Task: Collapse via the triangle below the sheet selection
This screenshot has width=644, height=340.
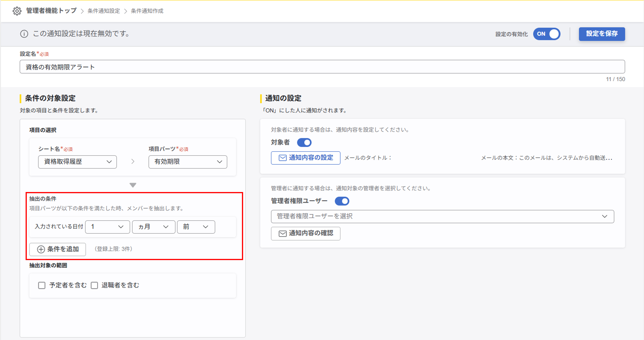Action: click(132, 185)
